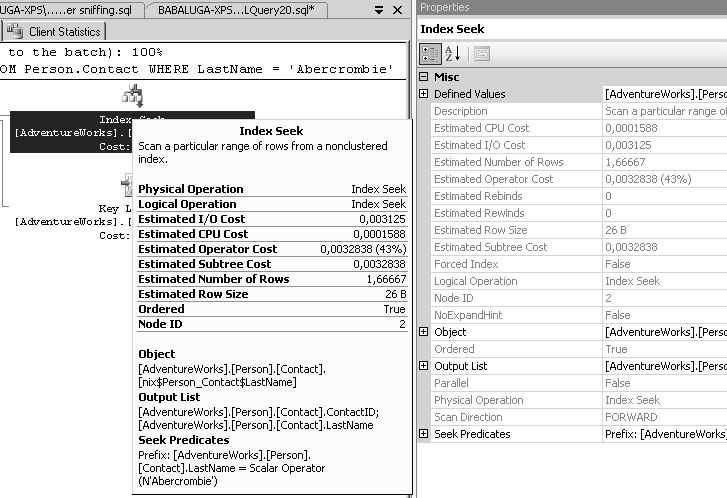Expand the Seek Predicates property
The height and width of the screenshot is (498, 727).
[x=424, y=434]
